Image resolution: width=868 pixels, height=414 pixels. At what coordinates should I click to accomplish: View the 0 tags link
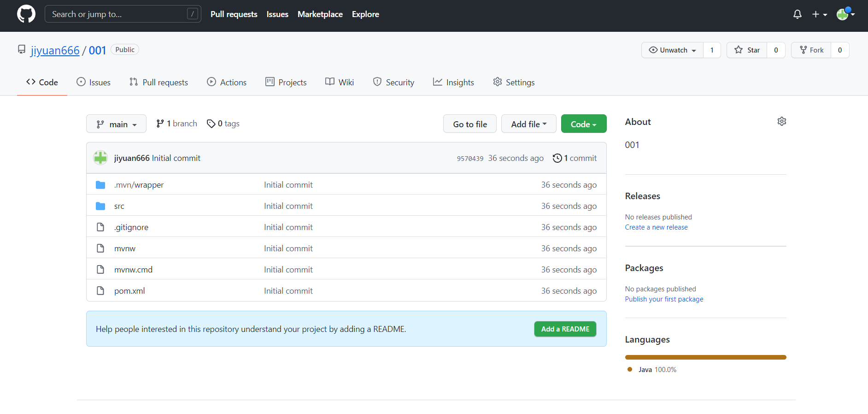point(223,124)
